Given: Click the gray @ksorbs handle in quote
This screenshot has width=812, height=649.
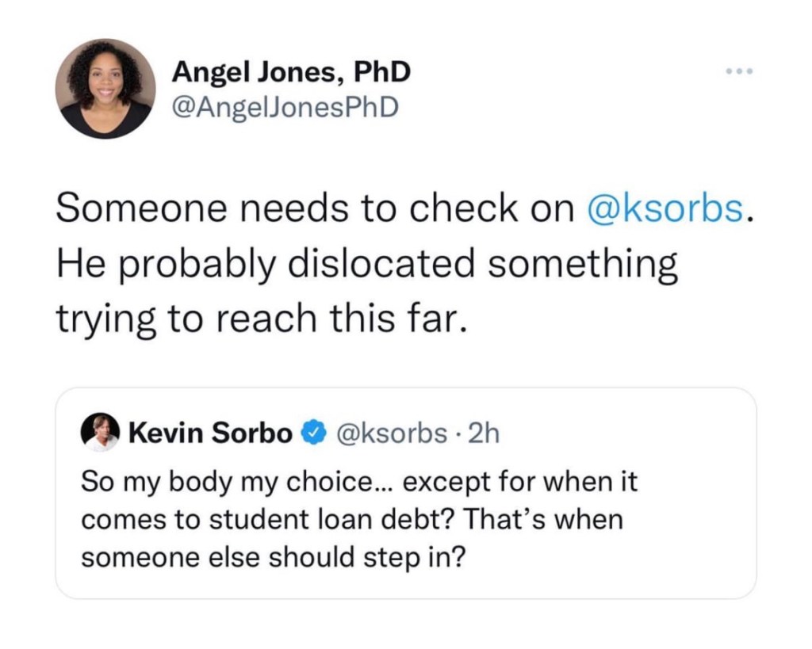Looking at the screenshot, I should [x=392, y=433].
